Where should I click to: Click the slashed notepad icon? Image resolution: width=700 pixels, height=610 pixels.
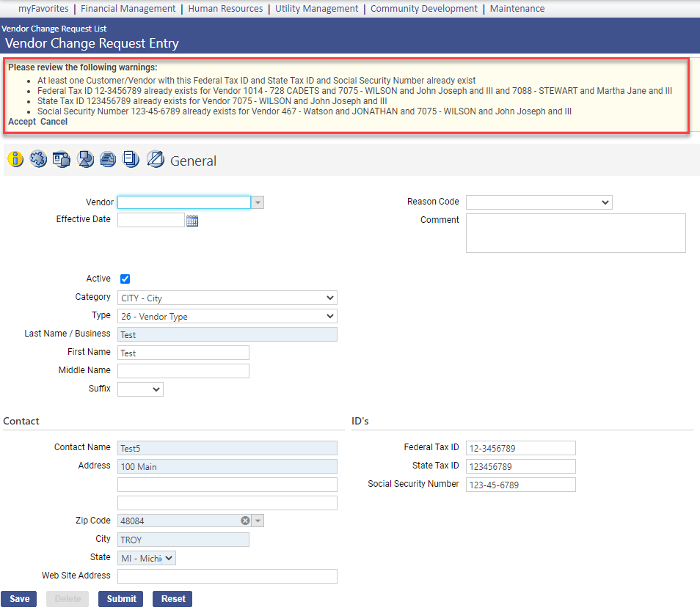pos(155,159)
